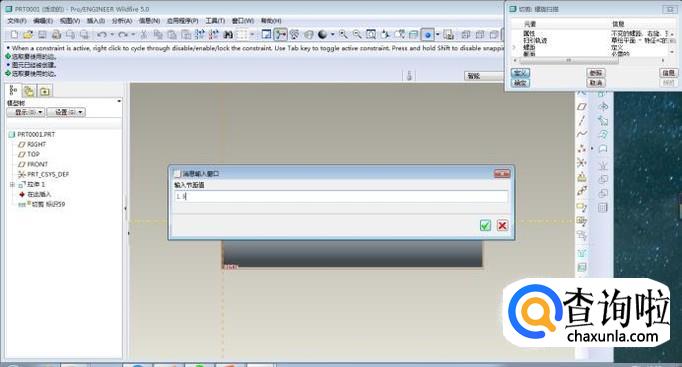Cancel pitch input with red X icon

pos(502,225)
